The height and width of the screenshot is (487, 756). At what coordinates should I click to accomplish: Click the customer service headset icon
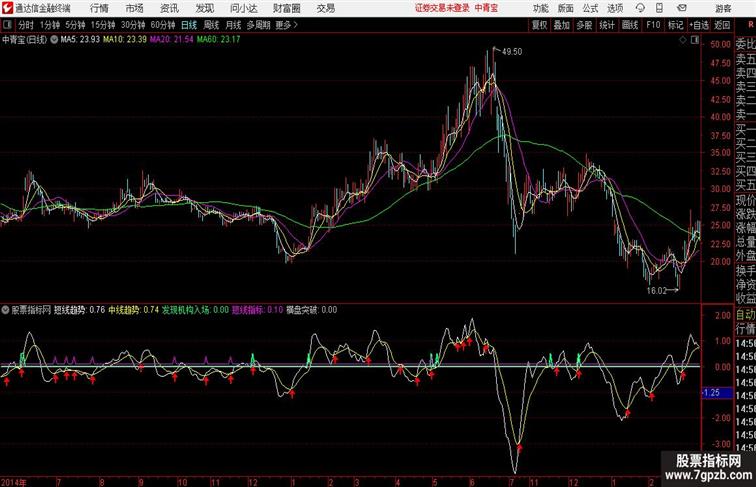640,8
